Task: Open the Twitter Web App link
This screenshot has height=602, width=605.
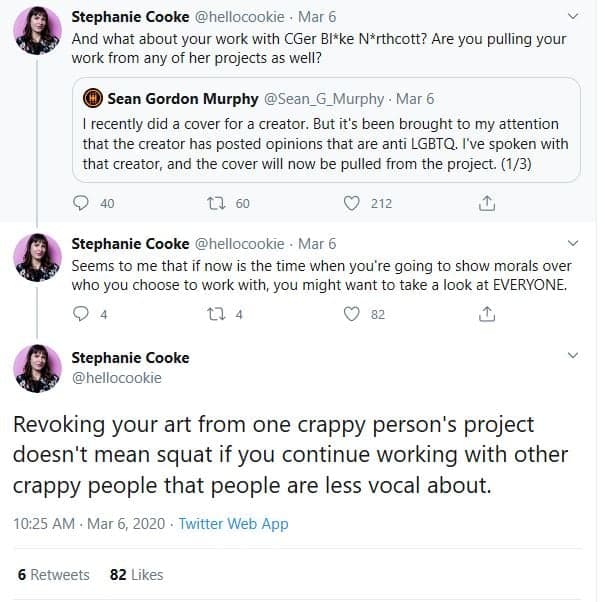Action: pos(233,524)
